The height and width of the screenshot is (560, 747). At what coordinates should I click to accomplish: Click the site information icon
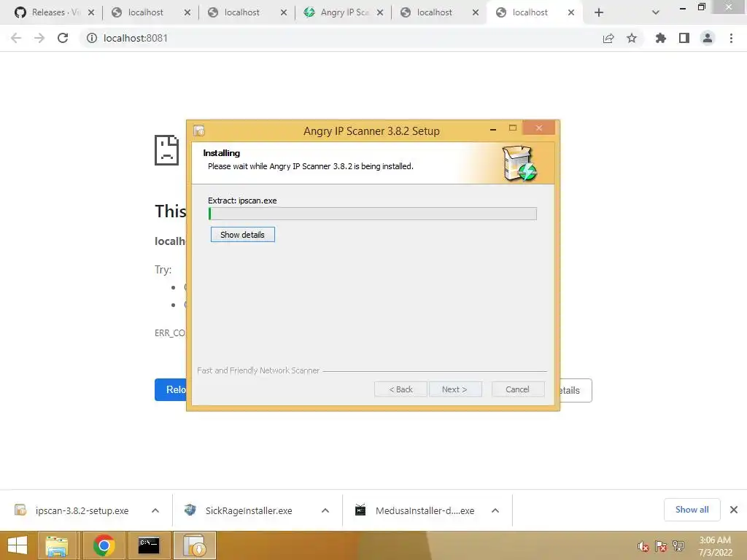tap(91, 38)
